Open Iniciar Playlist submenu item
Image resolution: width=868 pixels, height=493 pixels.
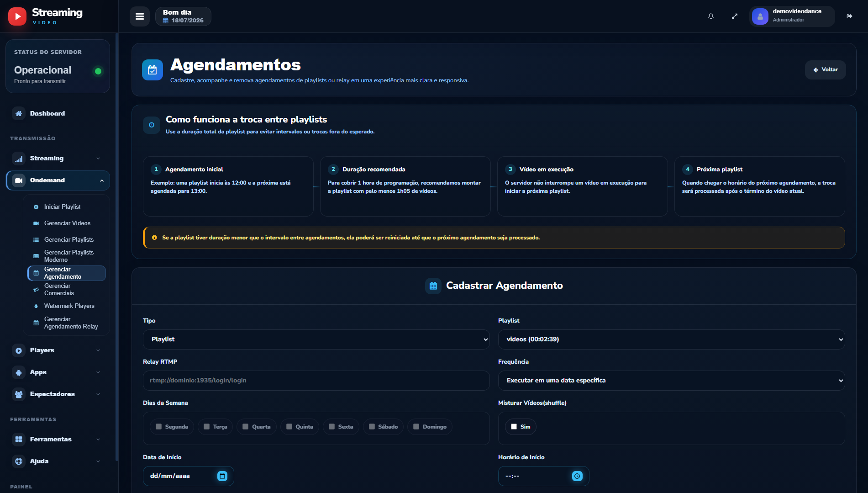[67, 207]
